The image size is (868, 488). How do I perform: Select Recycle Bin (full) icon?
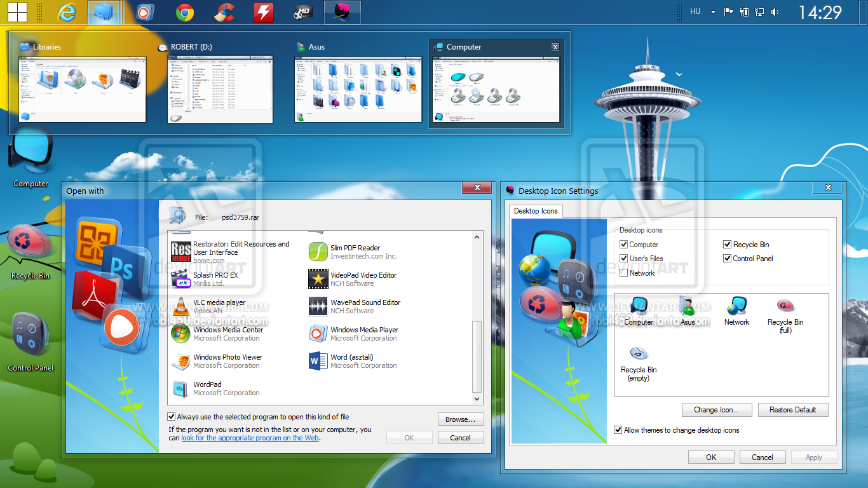click(x=785, y=316)
